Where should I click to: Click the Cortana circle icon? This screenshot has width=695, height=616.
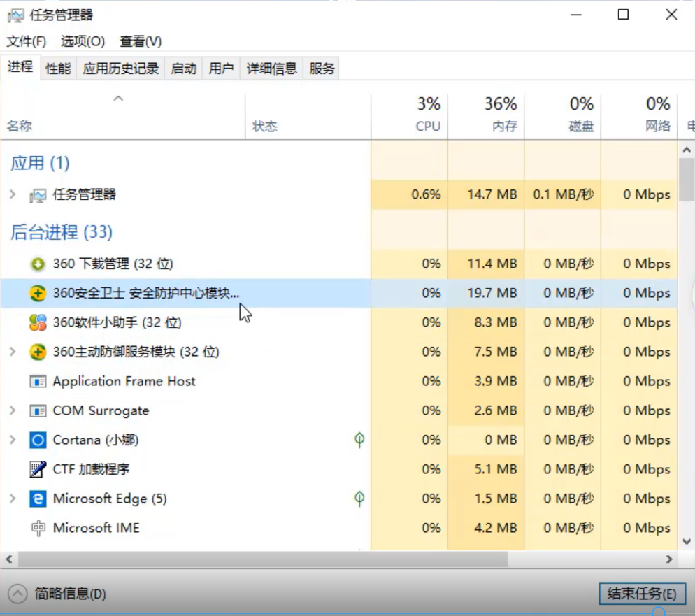38,440
